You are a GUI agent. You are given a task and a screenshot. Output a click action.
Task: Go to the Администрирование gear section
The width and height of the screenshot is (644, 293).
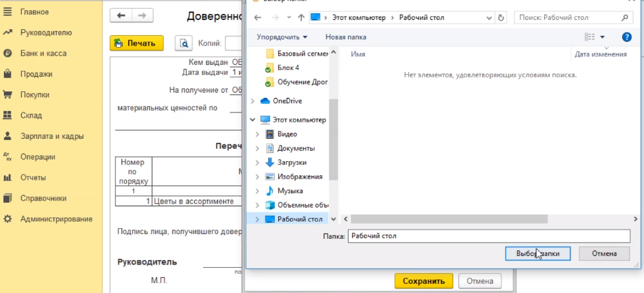[x=55, y=219]
